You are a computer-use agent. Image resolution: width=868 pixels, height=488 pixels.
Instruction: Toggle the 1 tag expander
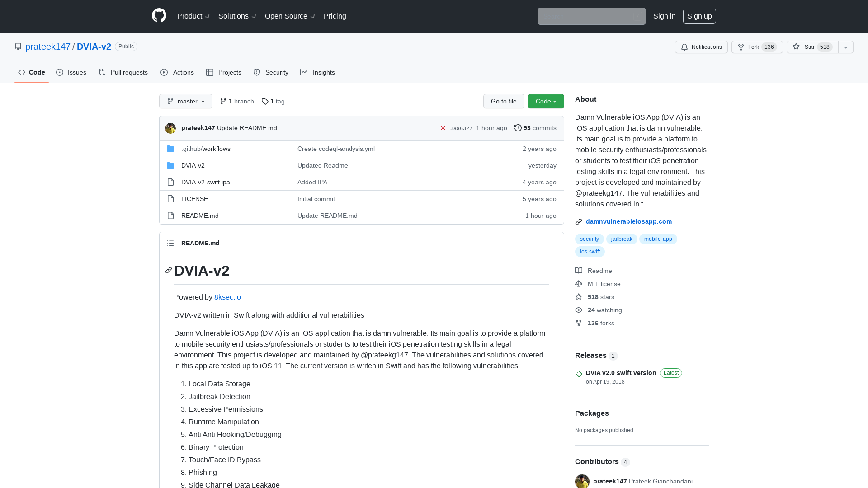(x=273, y=101)
